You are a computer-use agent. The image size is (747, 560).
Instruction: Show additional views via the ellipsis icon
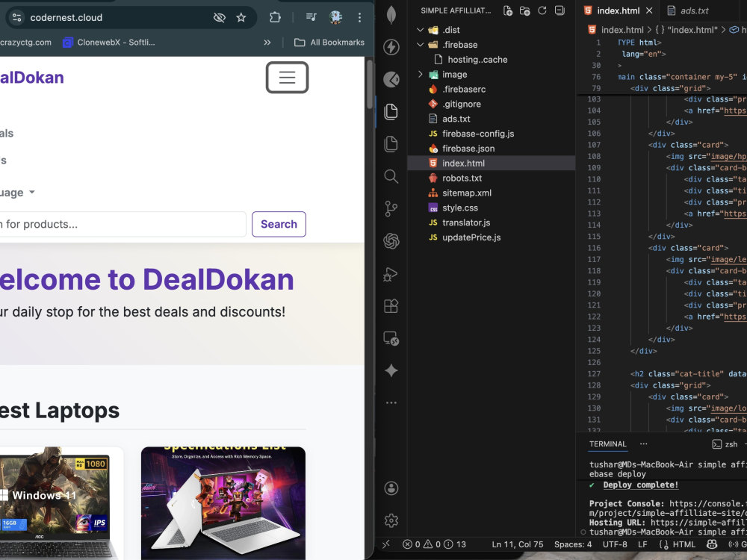(x=391, y=403)
